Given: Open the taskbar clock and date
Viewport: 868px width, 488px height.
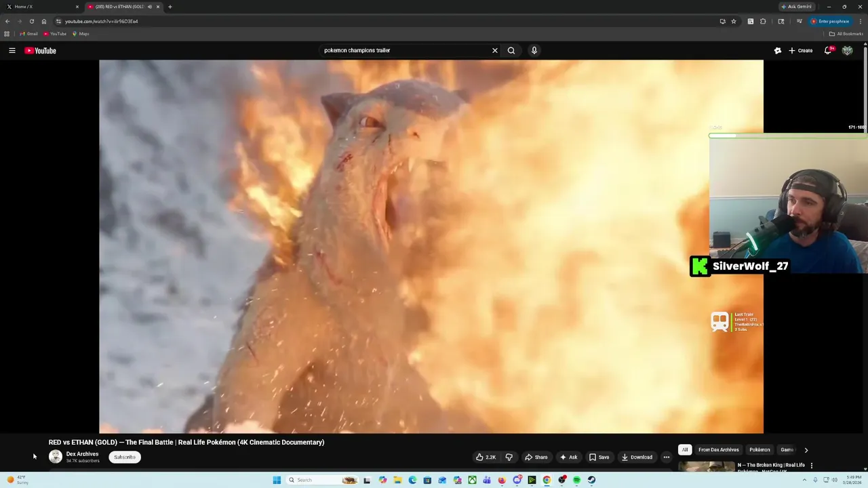Looking at the screenshot, I should [852, 480].
